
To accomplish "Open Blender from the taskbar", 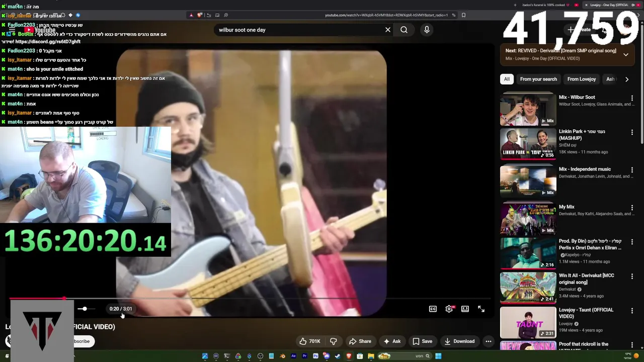I will coord(282,356).
